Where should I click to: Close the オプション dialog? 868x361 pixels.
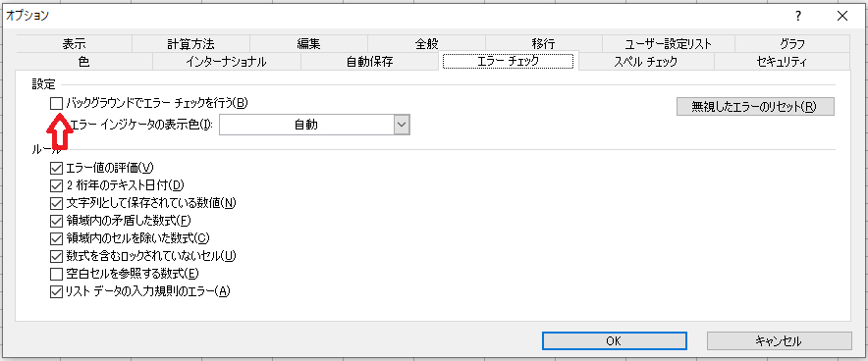(x=842, y=16)
